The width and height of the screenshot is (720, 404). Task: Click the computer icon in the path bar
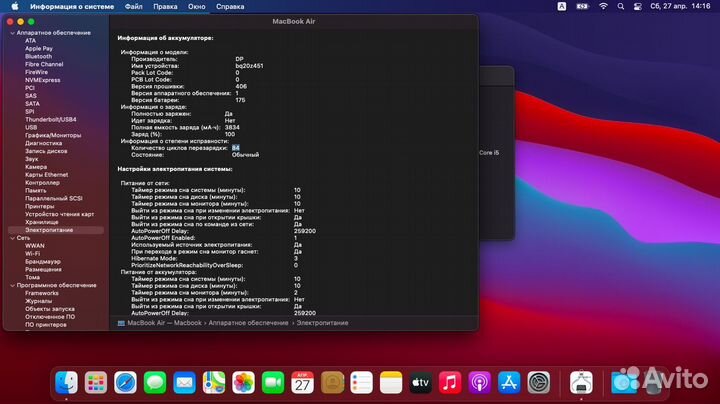coord(121,323)
